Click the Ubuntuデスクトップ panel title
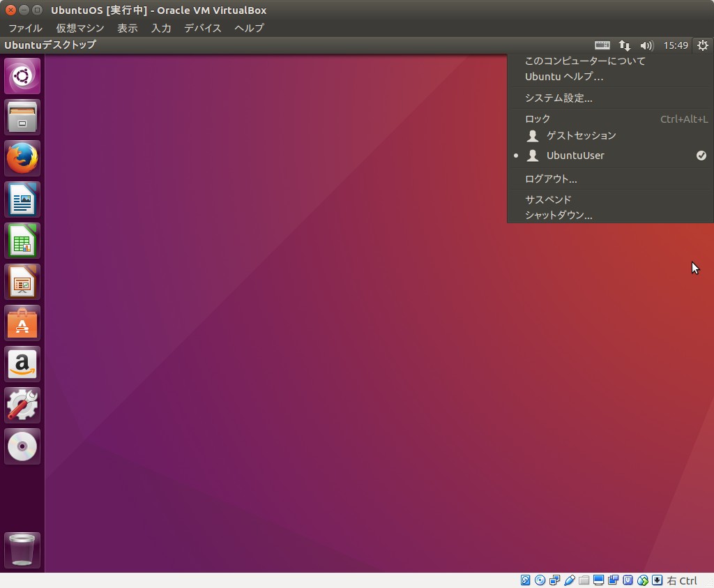This screenshot has height=588, width=714. coord(50,45)
